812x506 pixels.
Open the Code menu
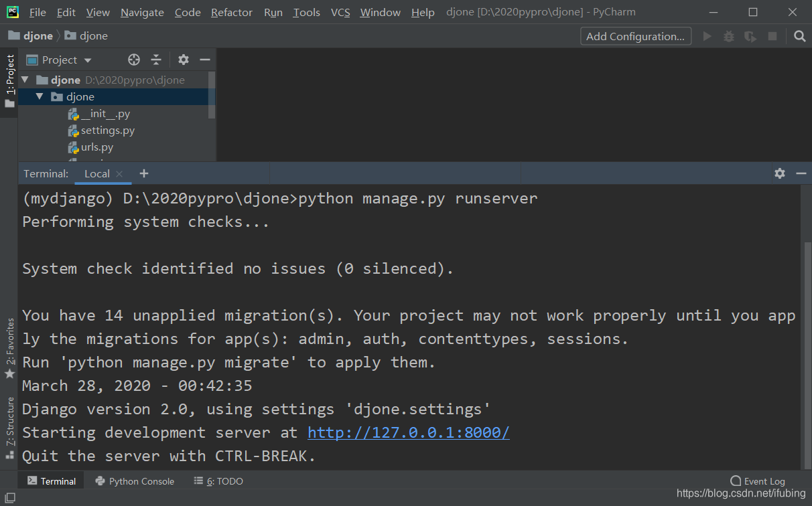click(188, 12)
